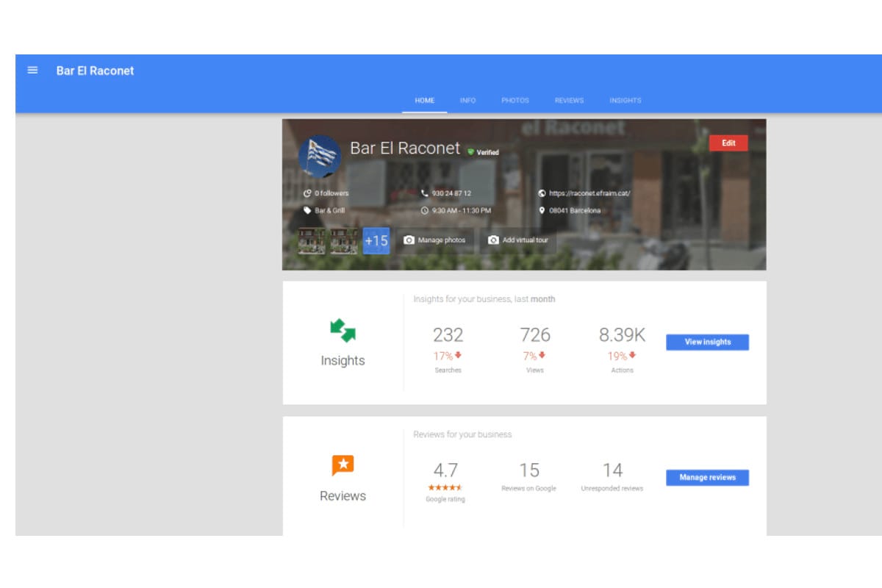Click the 08041 Barcelona address text

coord(575,210)
